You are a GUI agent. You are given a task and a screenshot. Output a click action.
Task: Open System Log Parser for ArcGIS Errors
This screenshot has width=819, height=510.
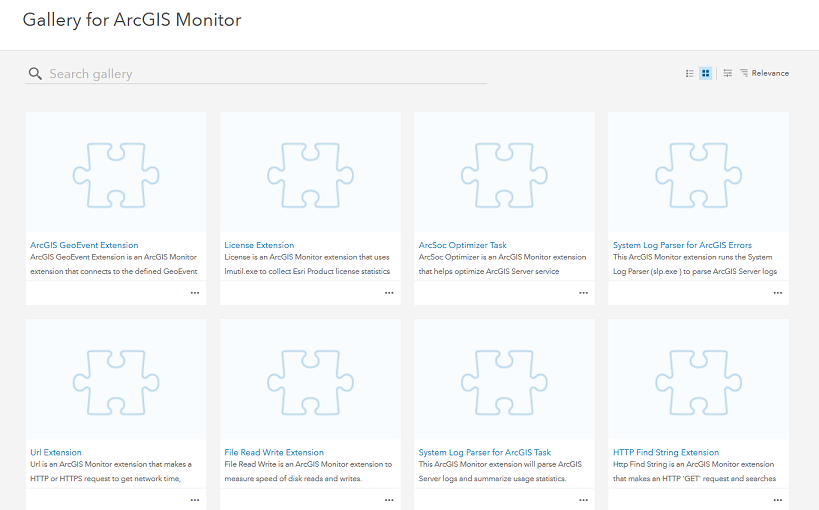click(682, 245)
